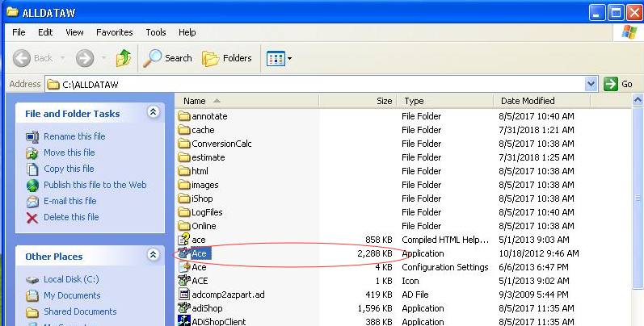The width and height of the screenshot is (644, 326).
Task: Click the Compiled HTML Help type cell
Action: (445, 240)
